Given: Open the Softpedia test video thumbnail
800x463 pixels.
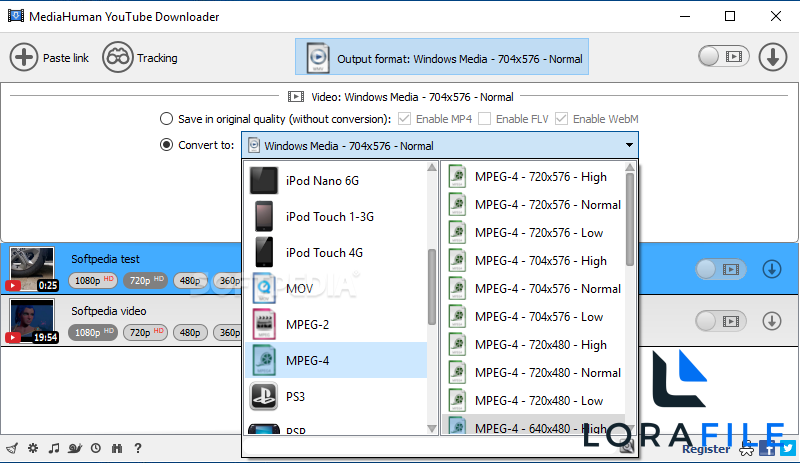Looking at the screenshot, I should pos(32,269).
